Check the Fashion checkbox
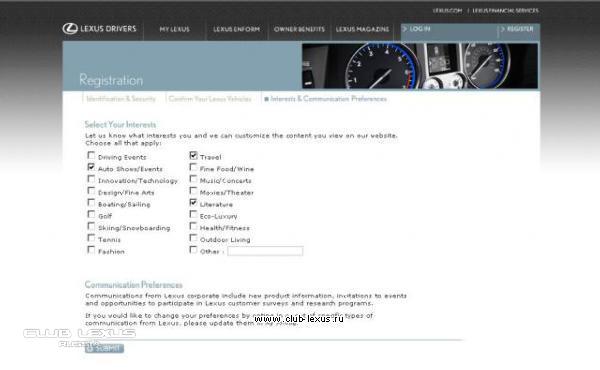The width and height of the screenshot is (600, 370). [91, 250]
